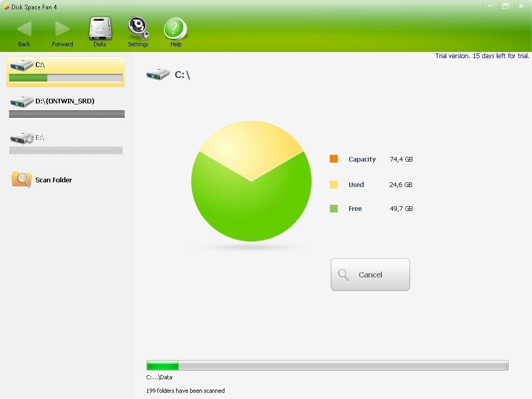This screenshot has height=399, width=532.
Task: Click the magnifier icon on Cancel button
Action: 343,274
